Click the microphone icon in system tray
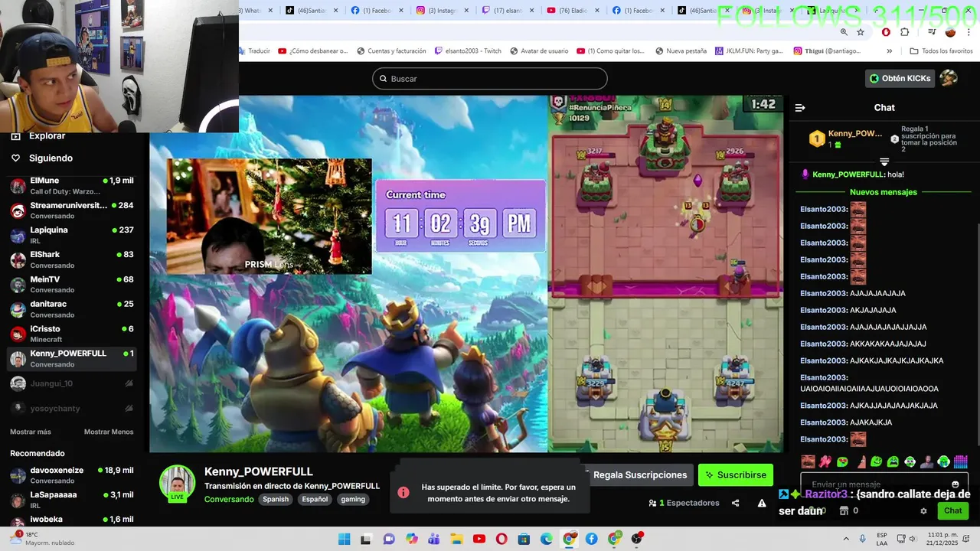The height and width of the screenshot is (551, 980). pyautogui.click(x=863, y=539)
